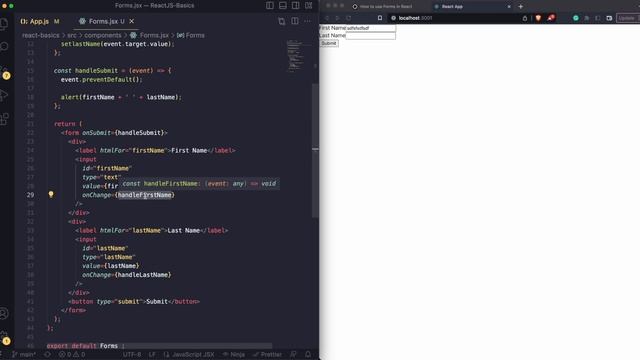Toggle the secondary sidebar layout icon
This screenshot has height=360, width=640.
(x=296, y=5)
